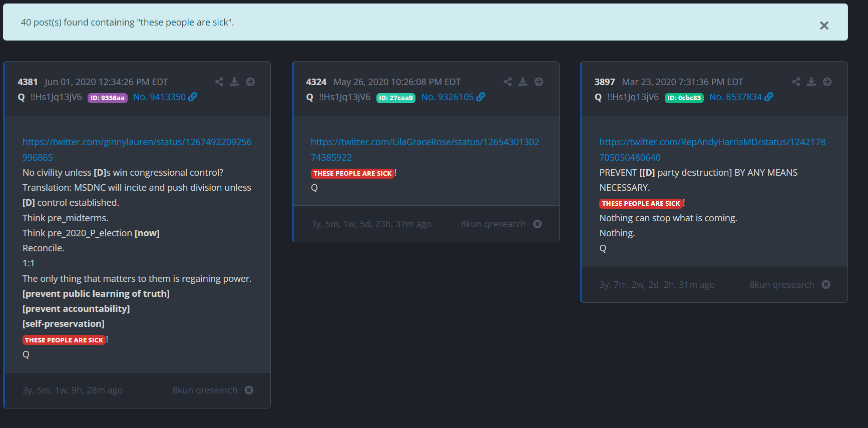This screenshot has height=428, width=868.
Task: Click the circle-x icon in post 4324 footer
Action: pyautogui.click(x=537, y=224)
